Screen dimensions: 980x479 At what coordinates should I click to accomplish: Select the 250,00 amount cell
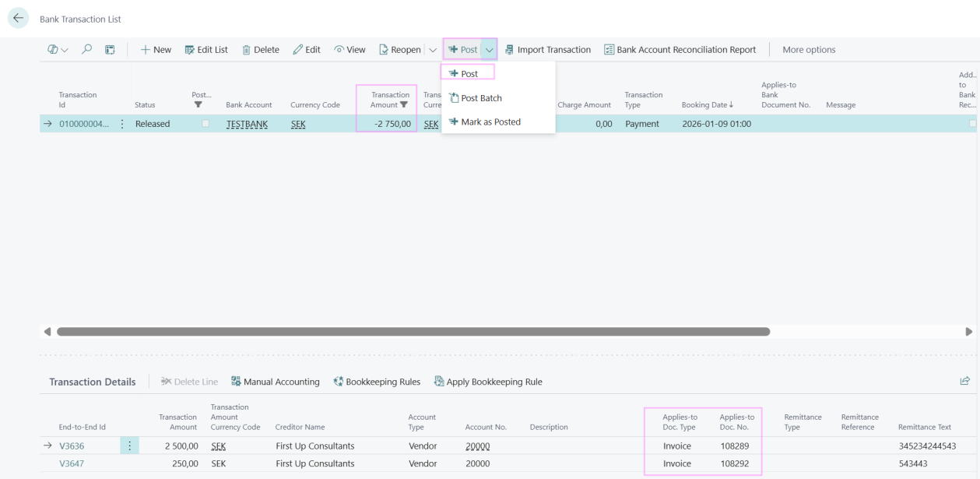point(185,463)
